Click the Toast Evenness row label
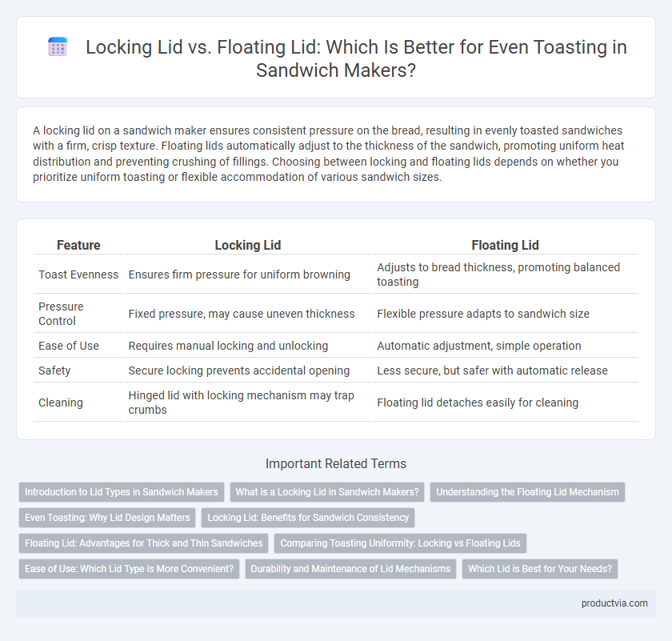The image size is (672, 641). pos(78,274)
